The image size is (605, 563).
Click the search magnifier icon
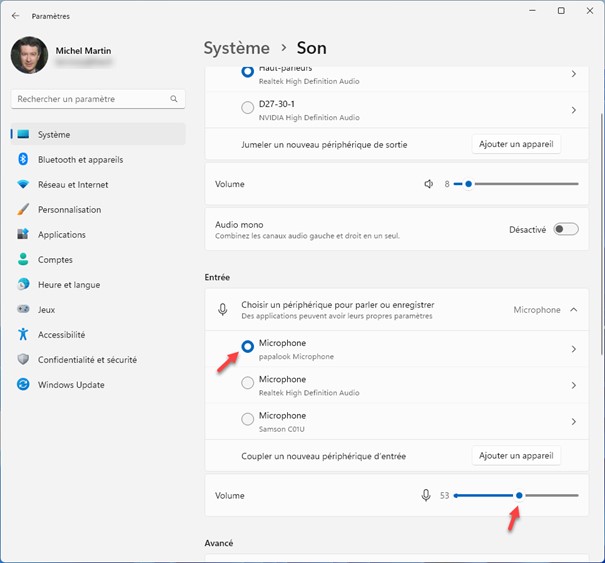[x=174, y=99]
